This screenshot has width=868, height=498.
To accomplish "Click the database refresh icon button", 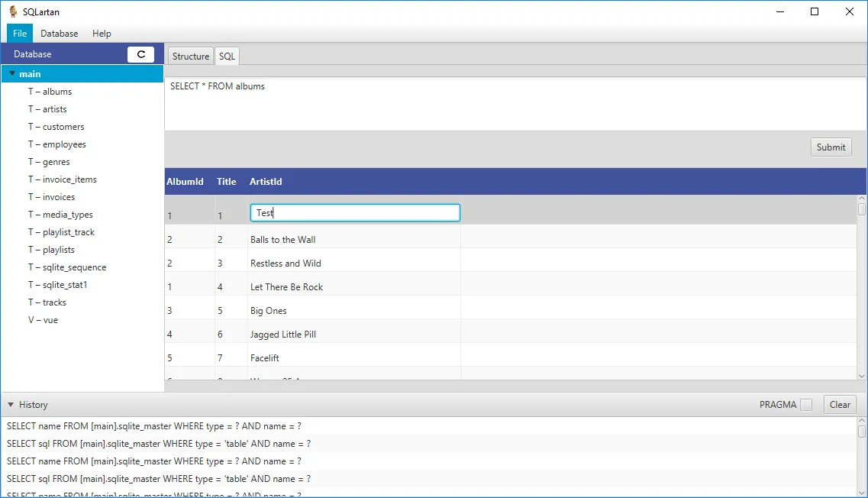I will click(x=140, y=54).
